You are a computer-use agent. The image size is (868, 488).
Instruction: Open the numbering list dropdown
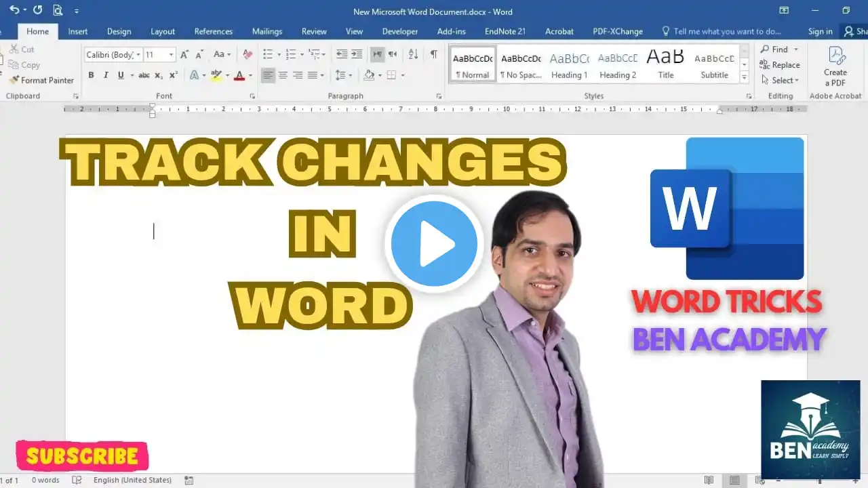click(301, 55)
